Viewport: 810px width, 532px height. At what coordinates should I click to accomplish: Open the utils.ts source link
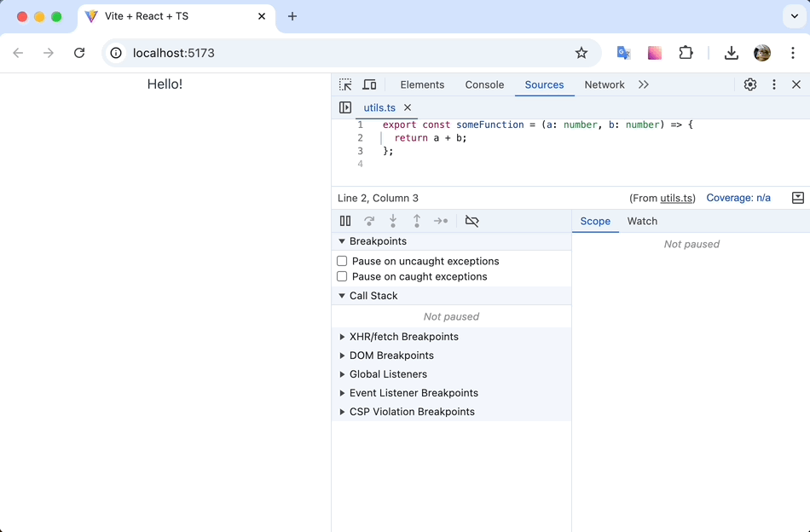click(676, 198)
